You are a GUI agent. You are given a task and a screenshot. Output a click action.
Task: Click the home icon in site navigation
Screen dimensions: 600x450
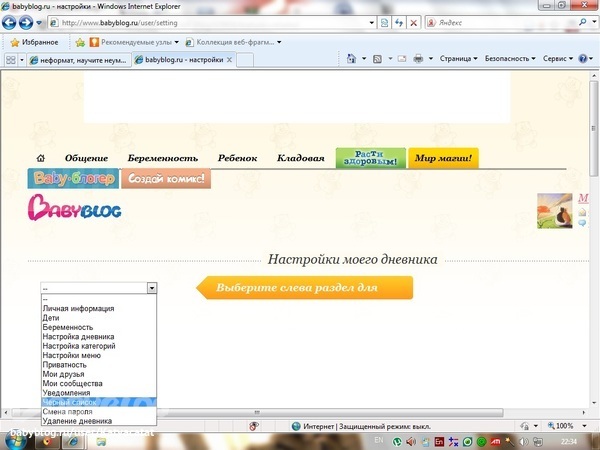tap(41, 158)
